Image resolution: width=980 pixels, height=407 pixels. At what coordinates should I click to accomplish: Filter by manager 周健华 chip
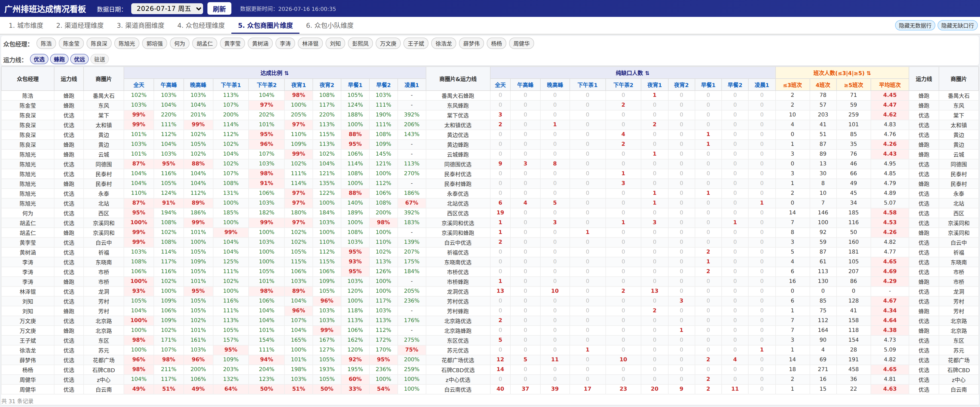click(x=521, y=44)
